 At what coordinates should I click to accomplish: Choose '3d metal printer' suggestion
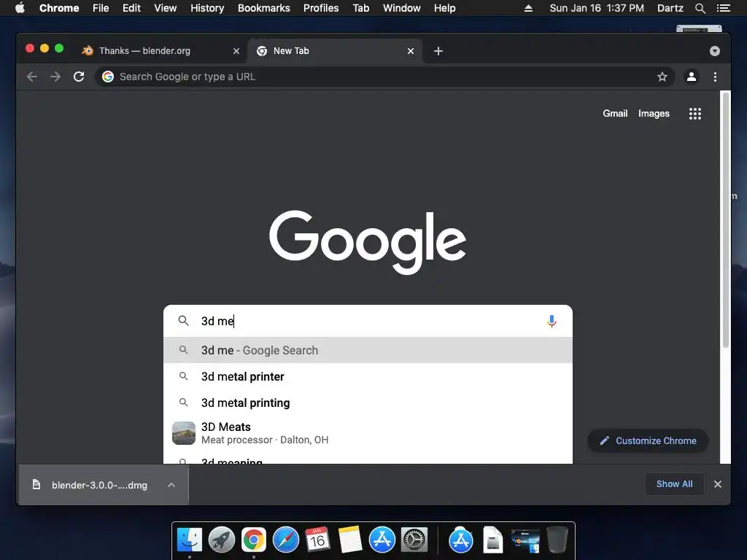[368, 377]
